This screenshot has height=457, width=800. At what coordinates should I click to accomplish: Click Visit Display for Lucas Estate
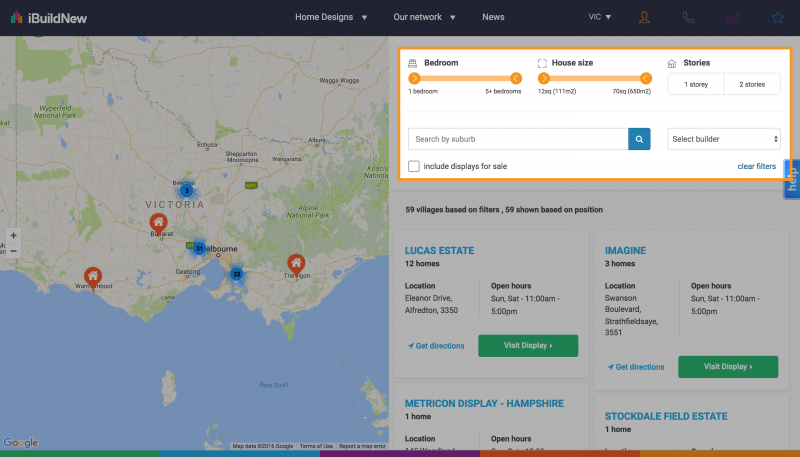(528, 345)
